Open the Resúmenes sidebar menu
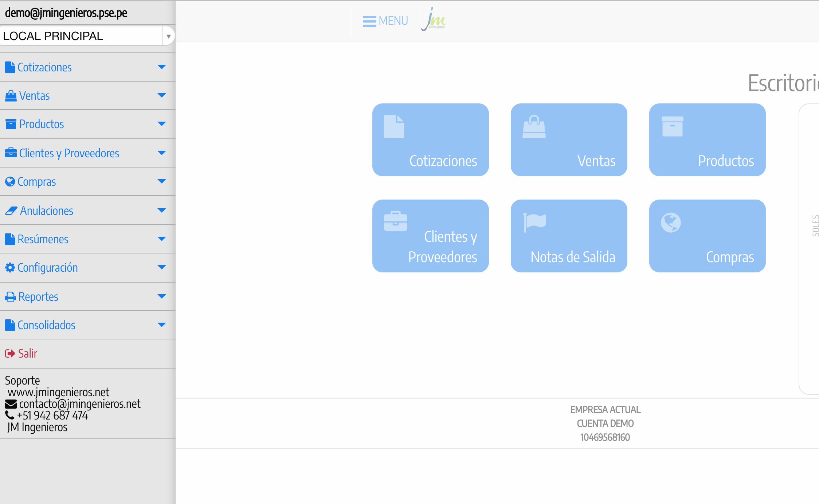 coord(43,239)
